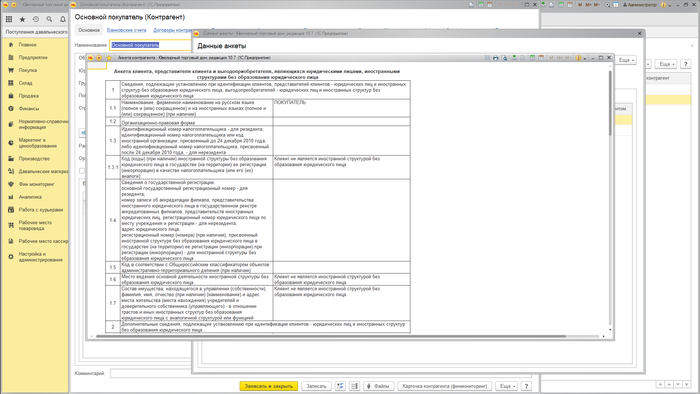Click Записать и закрыть button

269,386
